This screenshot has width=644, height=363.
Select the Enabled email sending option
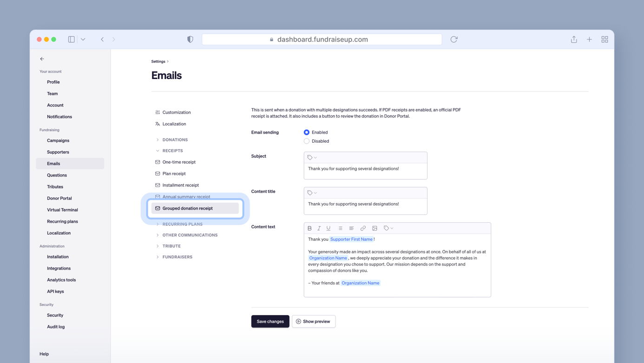[307, 132]
